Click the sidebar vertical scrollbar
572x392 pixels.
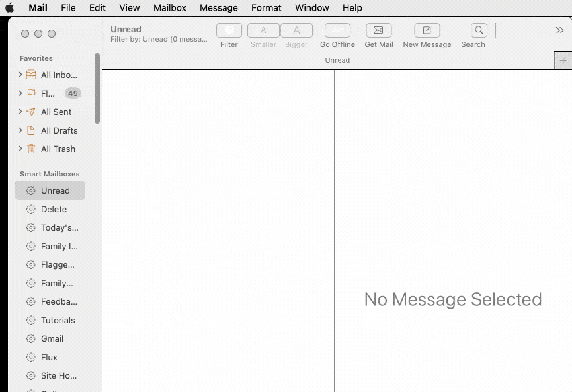click(x=97, y=88)
